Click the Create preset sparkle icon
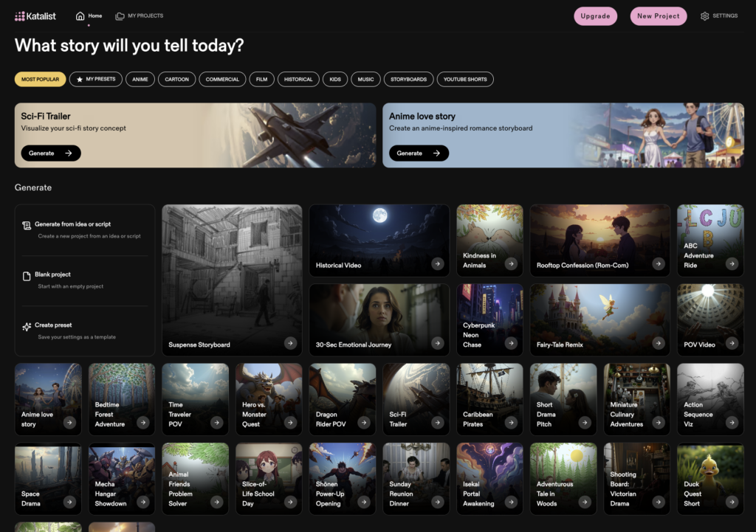 (27, 326)
